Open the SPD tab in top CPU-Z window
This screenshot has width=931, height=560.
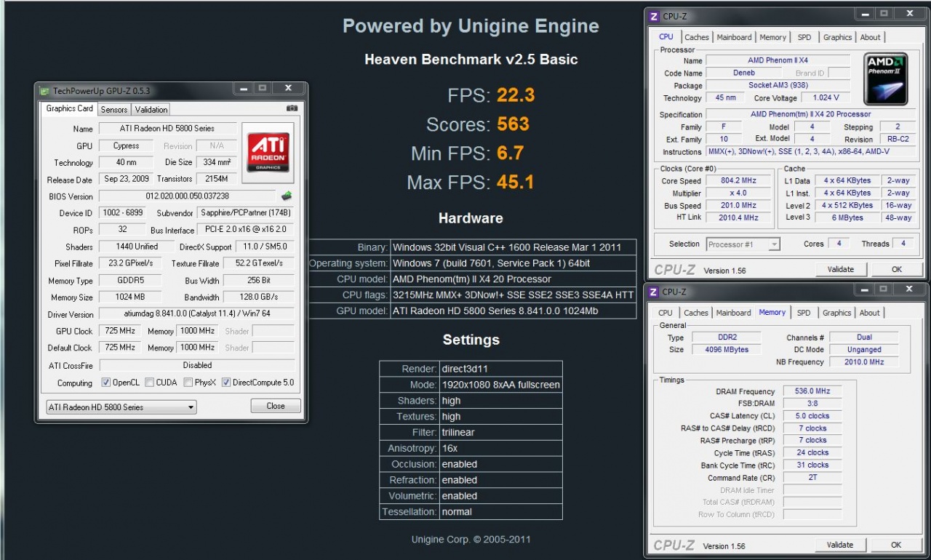tap(804, 37)
